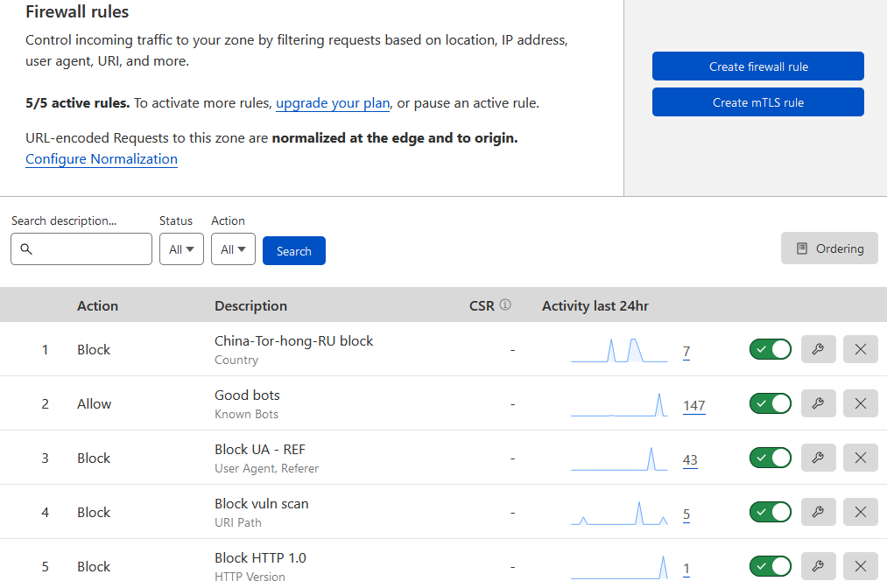Disable the China-Tor-hong-RU block rule toggle
This screenshot has height=588, width=887.
click(x=770, y=350)
